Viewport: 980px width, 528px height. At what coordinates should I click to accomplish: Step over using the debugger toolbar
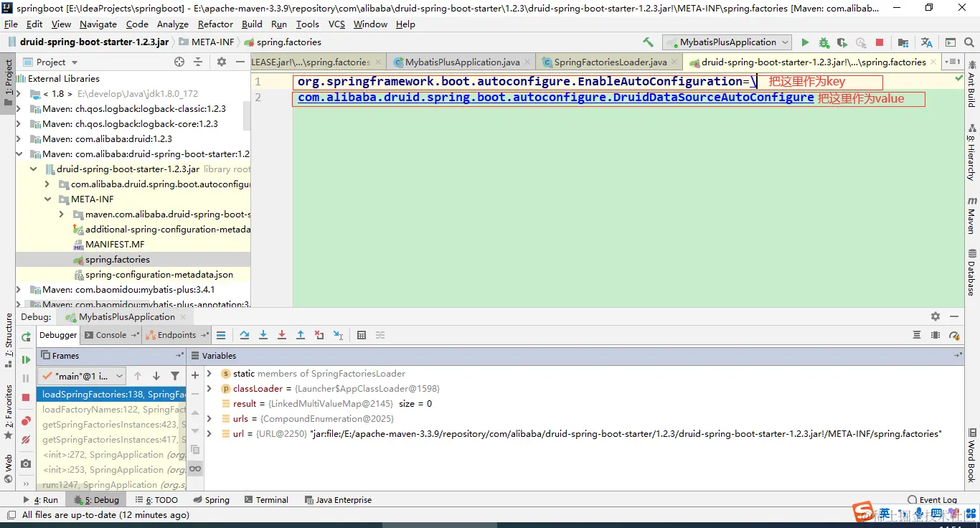pyautogui.click(x=245, y=335)
